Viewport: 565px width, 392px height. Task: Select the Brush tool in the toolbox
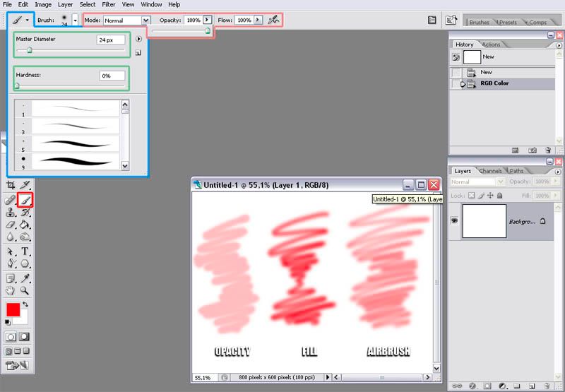tap(25, 200)
